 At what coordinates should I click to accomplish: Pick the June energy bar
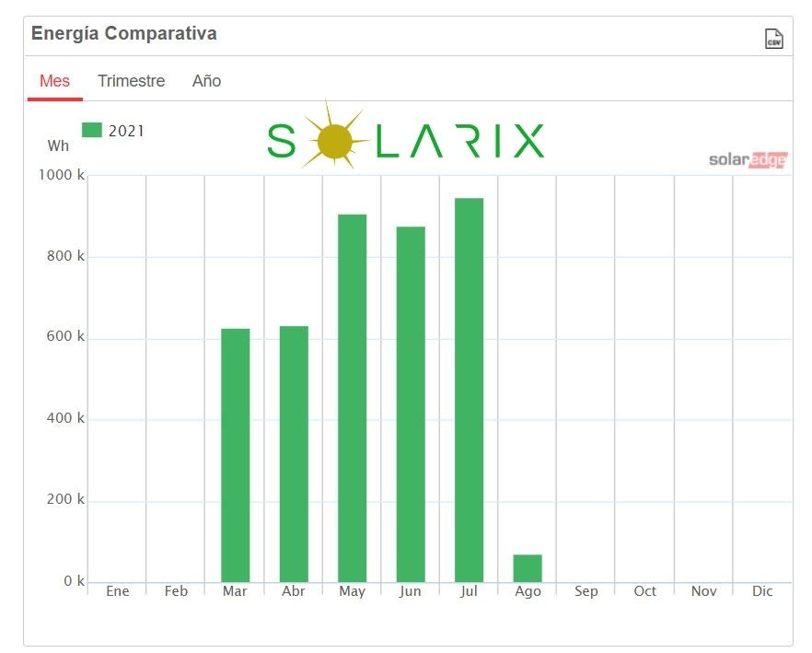point(411,404)
